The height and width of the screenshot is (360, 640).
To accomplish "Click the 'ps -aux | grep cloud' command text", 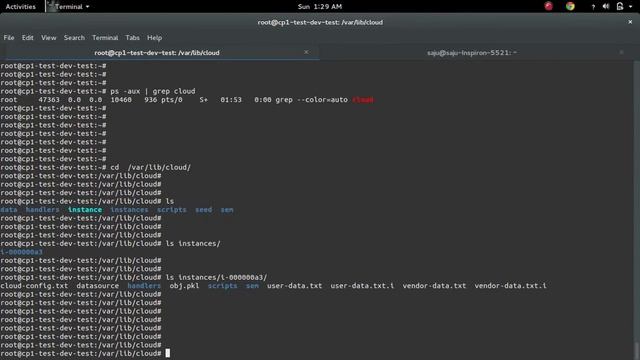I will (153, 91).
